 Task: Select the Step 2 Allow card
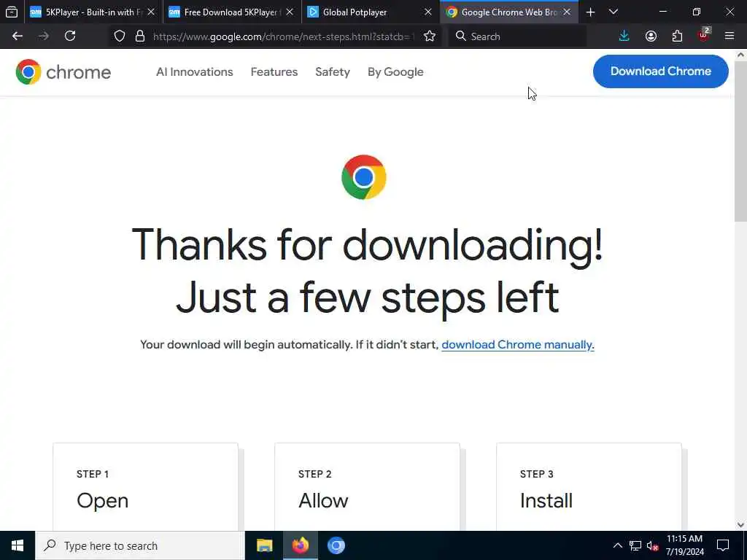tap(368, 486)
